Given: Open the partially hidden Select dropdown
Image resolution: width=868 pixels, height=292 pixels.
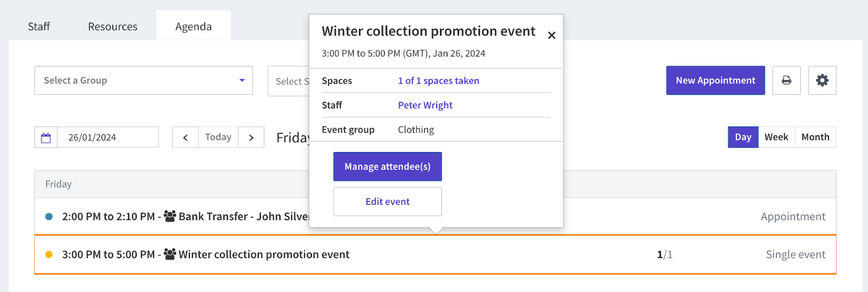Looking at the screenshot, I should [x=289, y=81].
